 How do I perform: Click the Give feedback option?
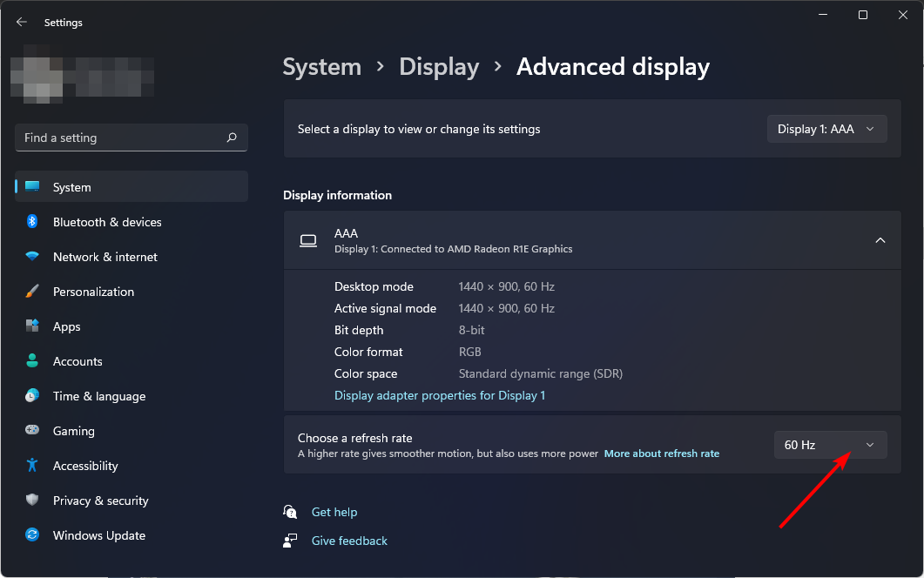point(348,541)
